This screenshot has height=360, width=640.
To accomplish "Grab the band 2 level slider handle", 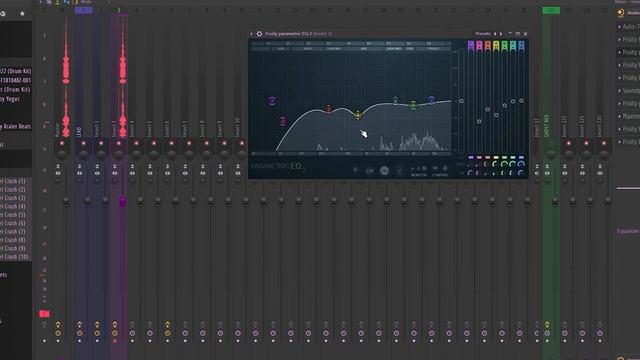I will pos(479,121).
